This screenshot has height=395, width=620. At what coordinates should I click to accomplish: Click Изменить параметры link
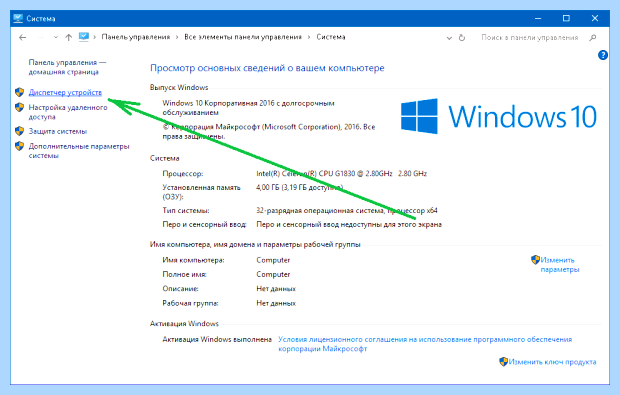pyautogui.click(x=560, y=265)
